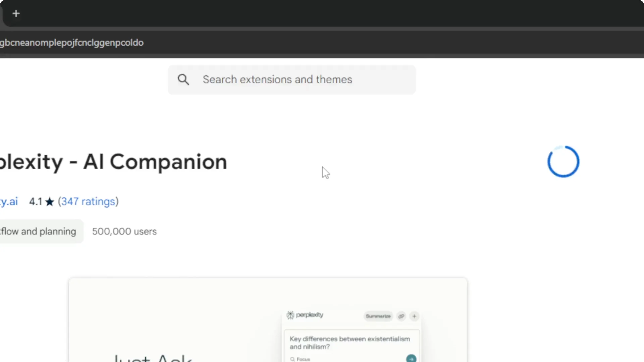Click the plus icon next to Summarize
644x362 pixels.
pos(414,316)
